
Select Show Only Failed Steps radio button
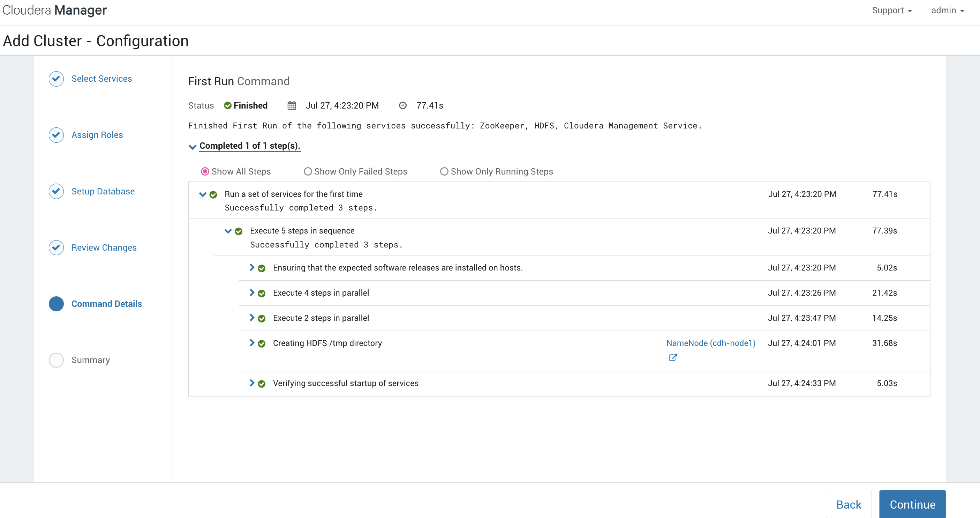307,171
